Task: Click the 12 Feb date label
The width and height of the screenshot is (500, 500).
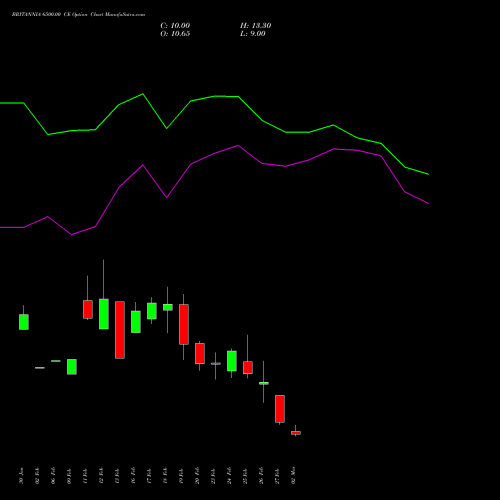Action: (x=101, y=476)
